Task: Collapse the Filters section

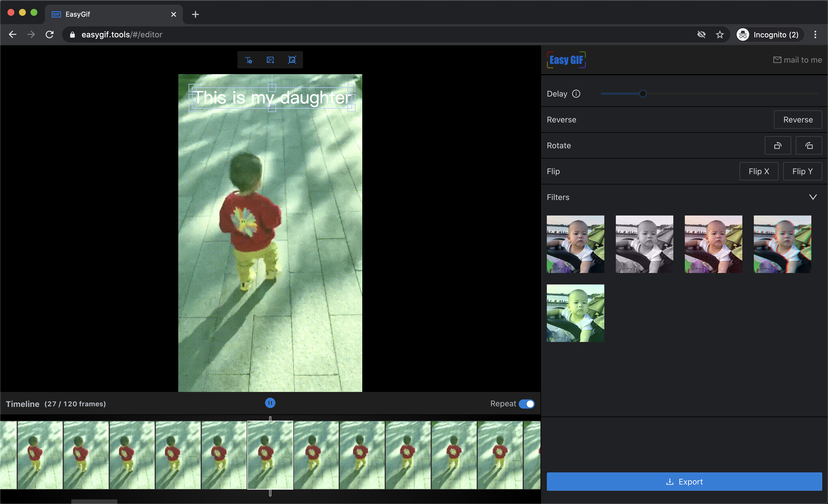Action: click(813, 197)
